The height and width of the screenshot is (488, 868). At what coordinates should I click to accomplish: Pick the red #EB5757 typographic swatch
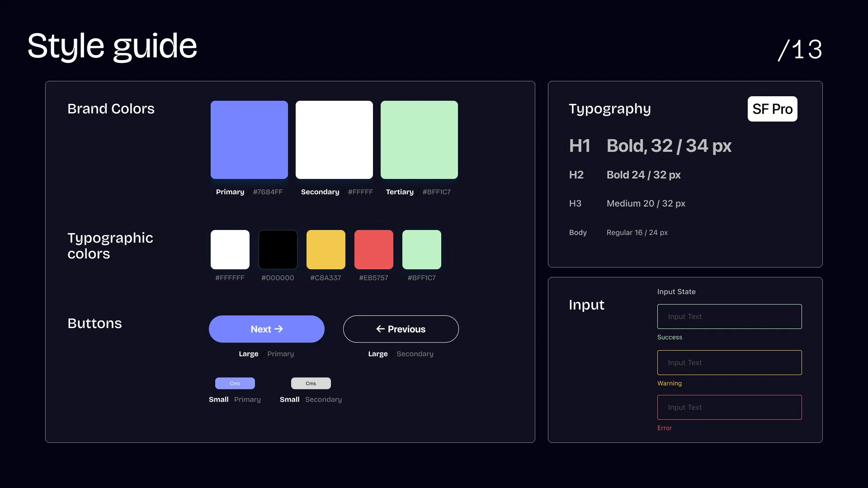(374, 249)
